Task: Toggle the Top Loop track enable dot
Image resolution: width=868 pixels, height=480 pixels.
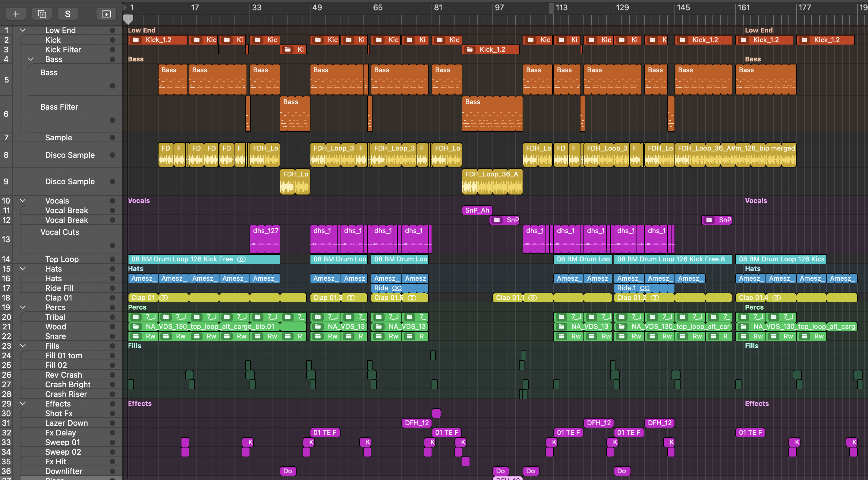Action: coord(112,259)
